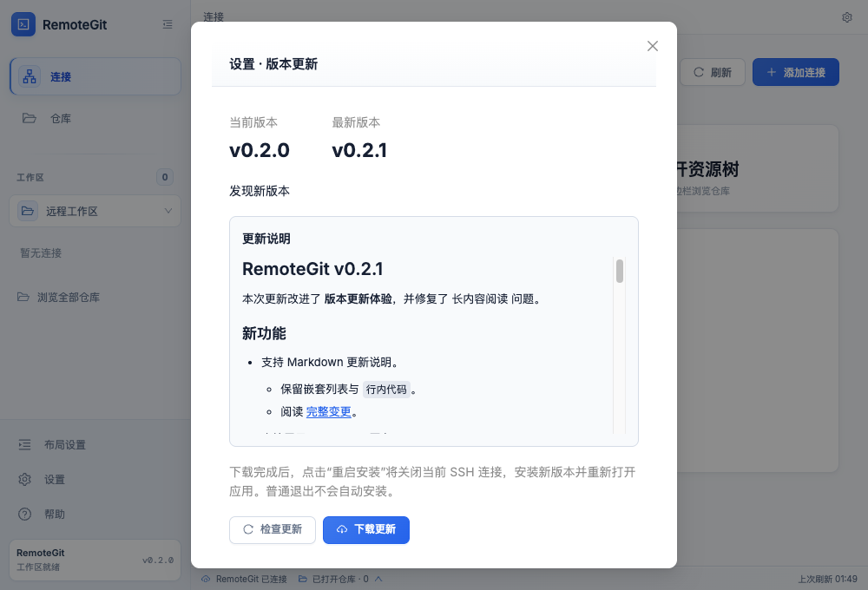Click the 下载更新 button

[366, 529]
